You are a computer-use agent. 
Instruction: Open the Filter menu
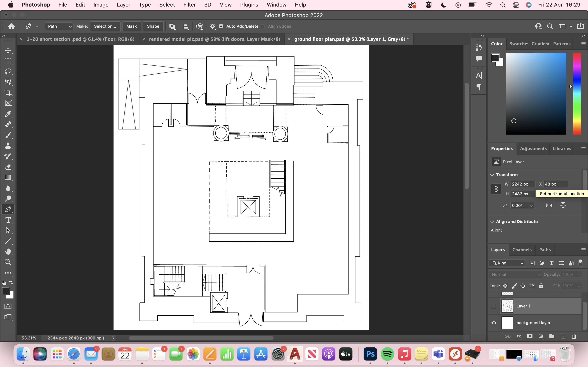(x=189, y=5)
